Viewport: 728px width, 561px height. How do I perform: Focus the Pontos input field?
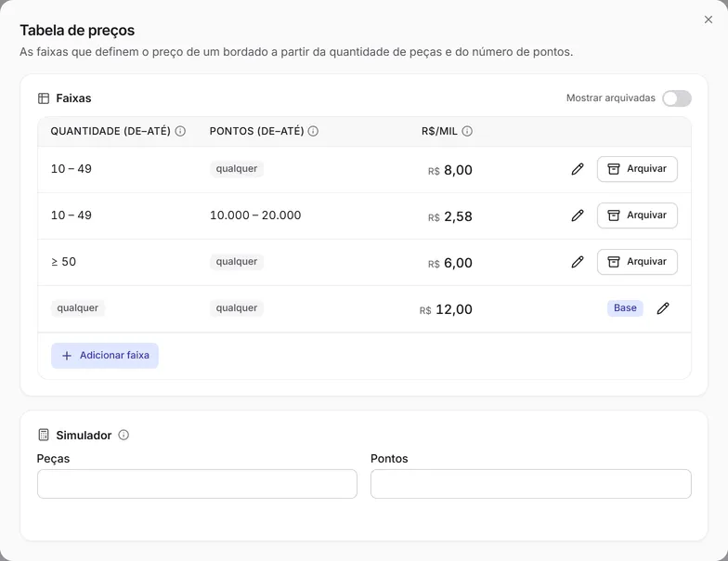click(531, 484)
